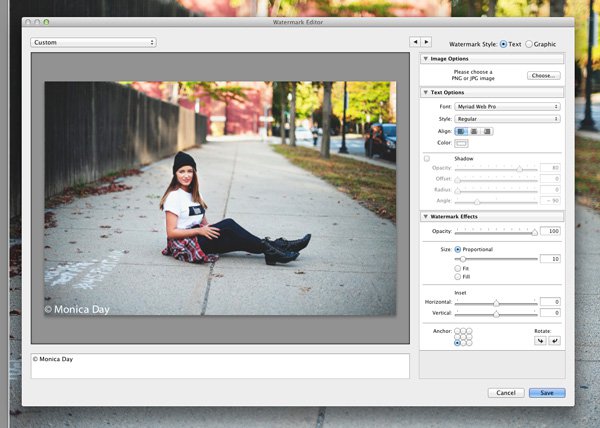Align watermark text center
Viewport: 600px width, 428px height.
474,131
